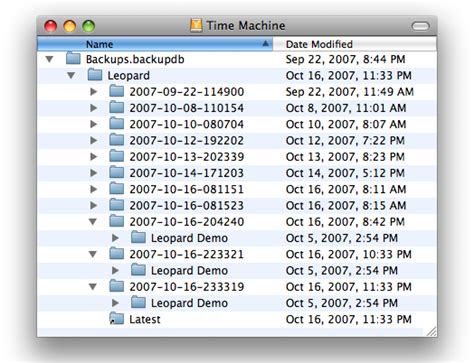The width and height of the screenshot is (474, 363).
Task: Click the 2007-09-22-114900 folder icon
Action: tap(117, 91)
